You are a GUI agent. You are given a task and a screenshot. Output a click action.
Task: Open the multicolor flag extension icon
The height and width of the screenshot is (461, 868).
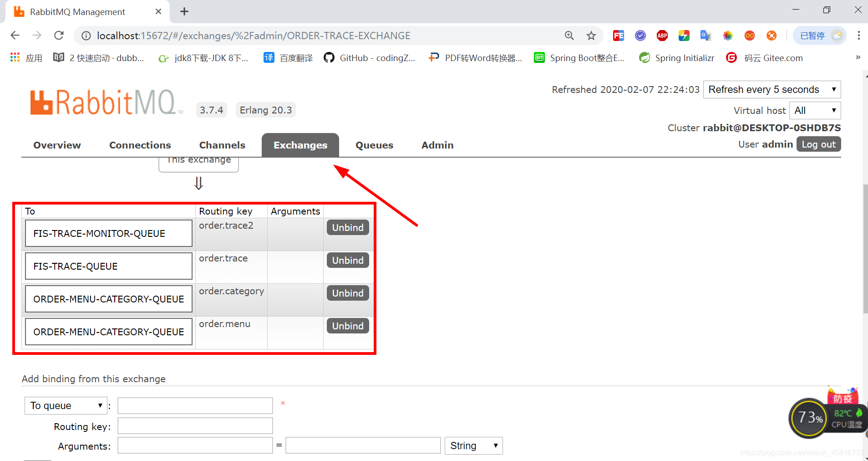(684, 36)
